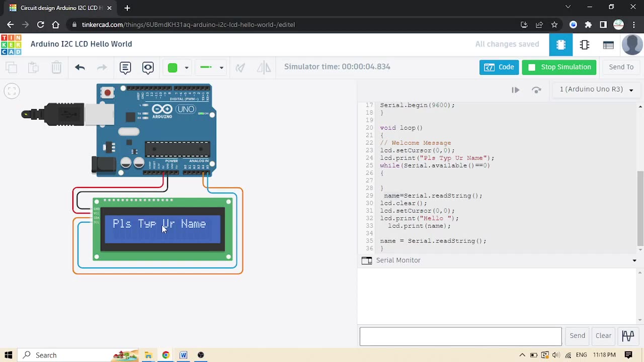
Task: Toggle the Code editor panel button
Action: coord(499,67)
